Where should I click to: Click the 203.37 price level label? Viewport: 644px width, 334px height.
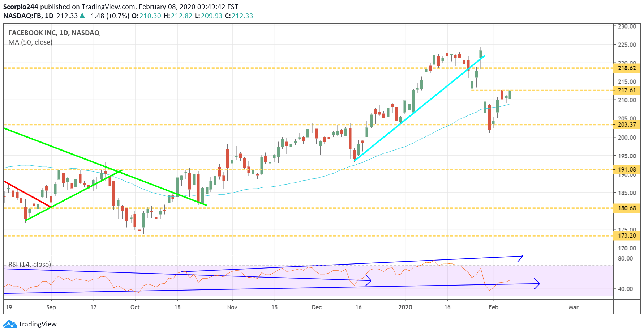[627, 124]
